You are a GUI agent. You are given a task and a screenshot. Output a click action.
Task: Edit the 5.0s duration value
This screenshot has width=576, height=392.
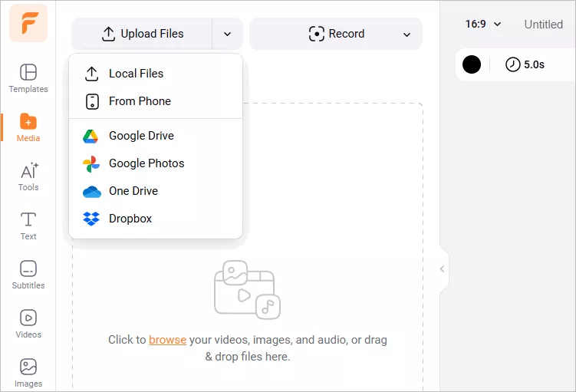click(x=534, y=64)
